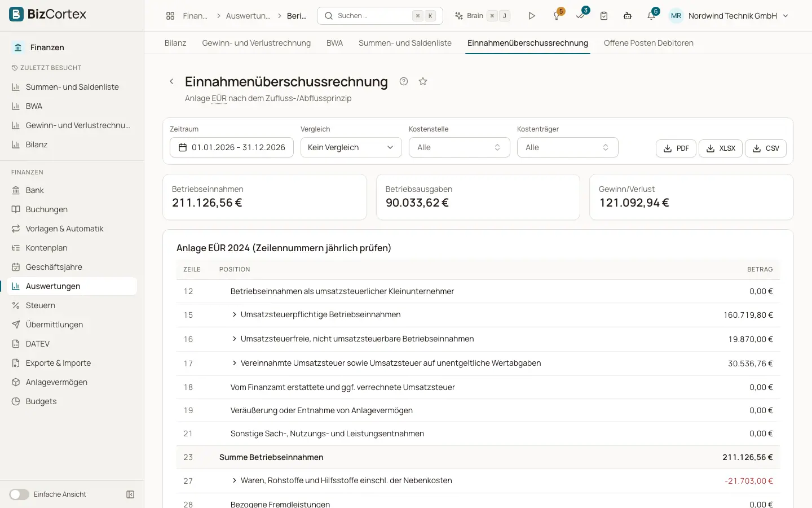The height and width of the screenshot is (508, 812).
Task: Go back using the arrow beside title
Action: [x=171, y=81]
